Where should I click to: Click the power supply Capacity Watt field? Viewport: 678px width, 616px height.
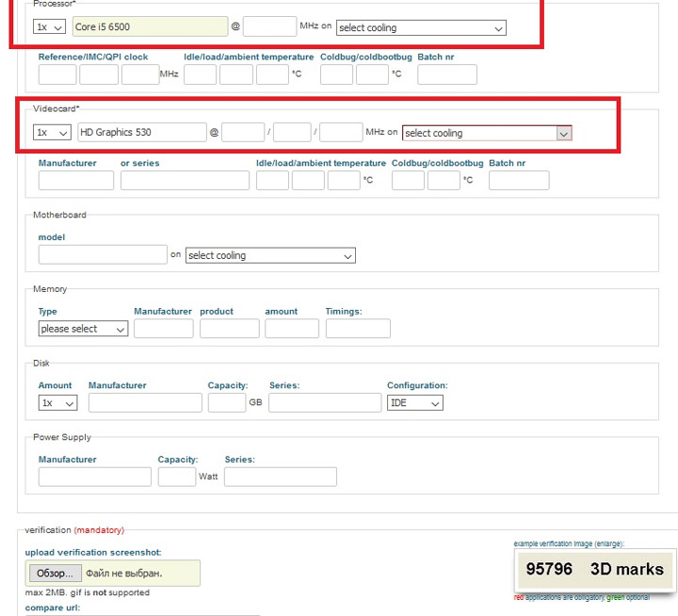pos(177,477)
